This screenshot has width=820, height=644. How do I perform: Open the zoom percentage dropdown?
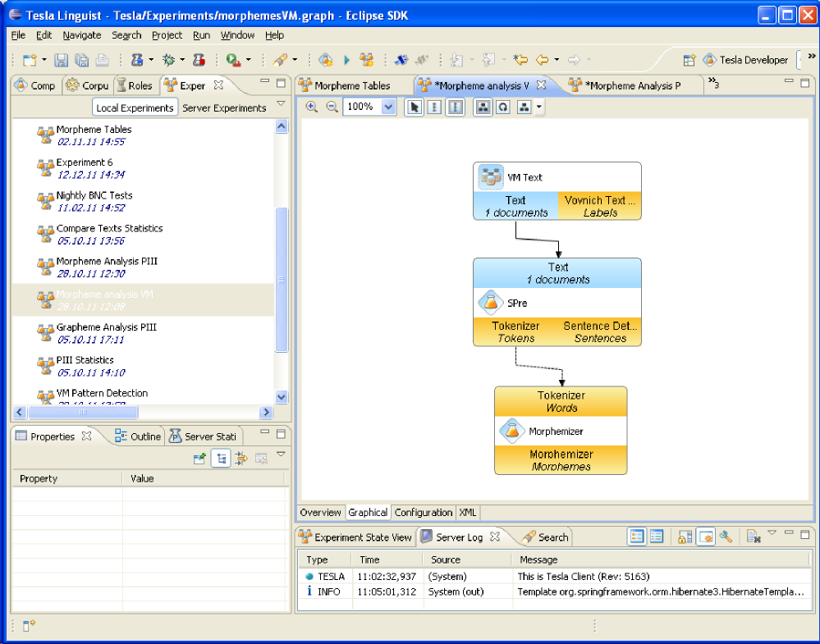[388, 107]
